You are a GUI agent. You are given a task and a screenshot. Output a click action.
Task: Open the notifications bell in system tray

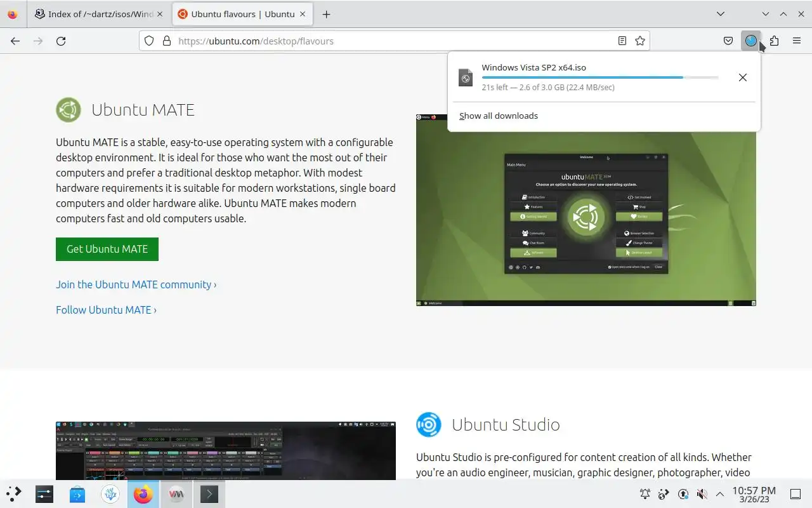tap(645, 493)
